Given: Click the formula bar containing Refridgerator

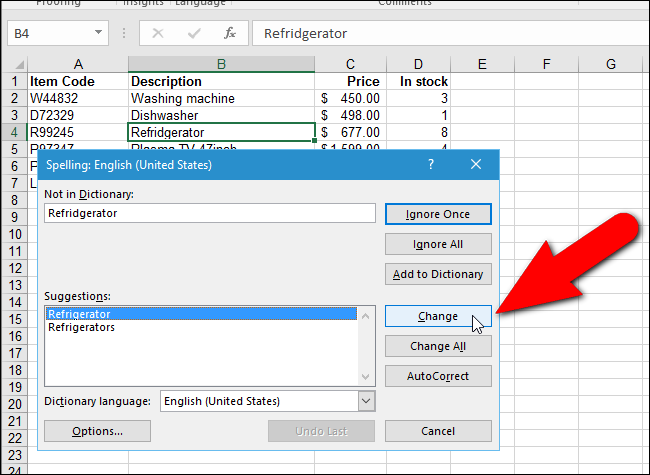Looking at the screenshot, I should pos(451,33).
